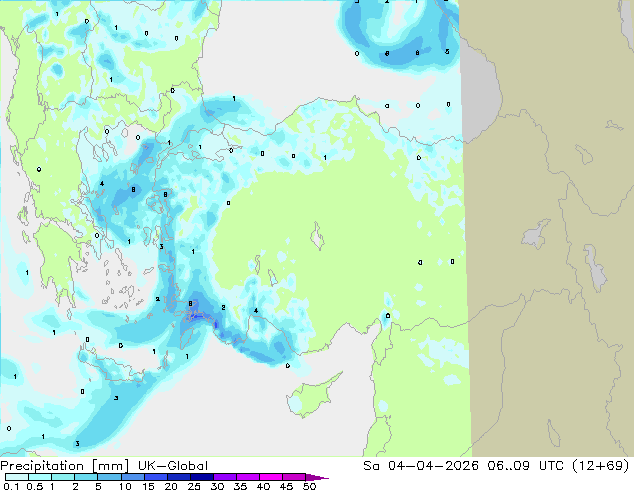
Task: Click the 'Precipitation [mm]' title text
Action: (x=65, y=466)
